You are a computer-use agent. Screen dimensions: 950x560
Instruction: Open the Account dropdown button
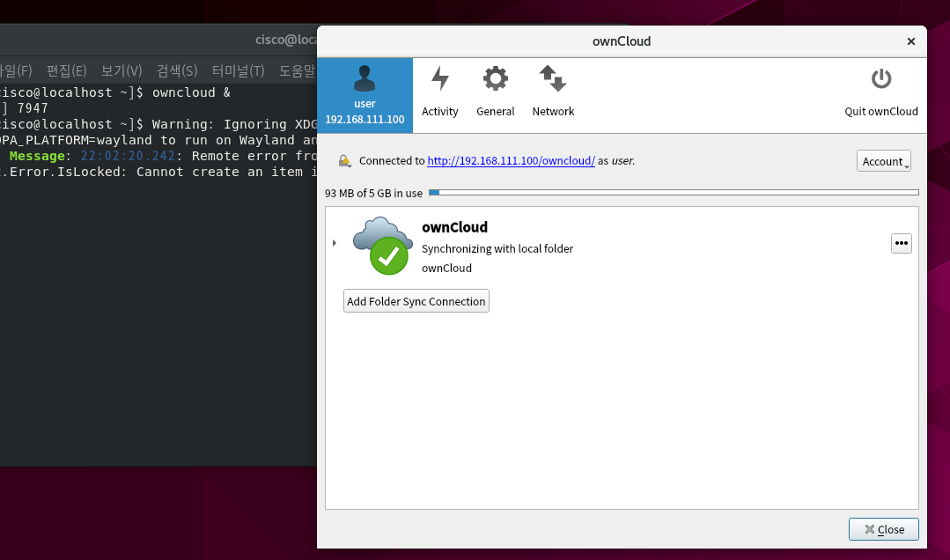(x=883, y=161)
